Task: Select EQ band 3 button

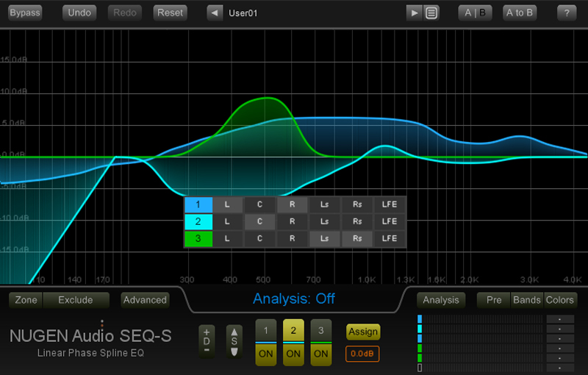Action: click(320, 331)
